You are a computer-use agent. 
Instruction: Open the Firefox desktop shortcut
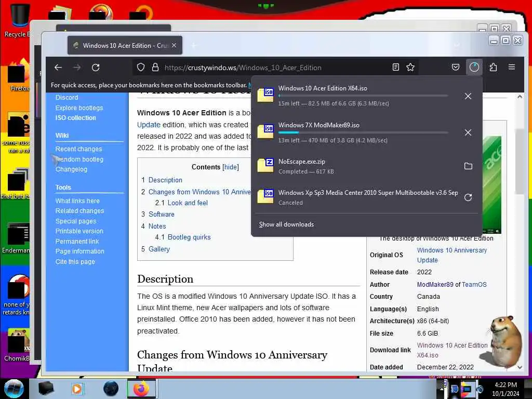(18, 75)
